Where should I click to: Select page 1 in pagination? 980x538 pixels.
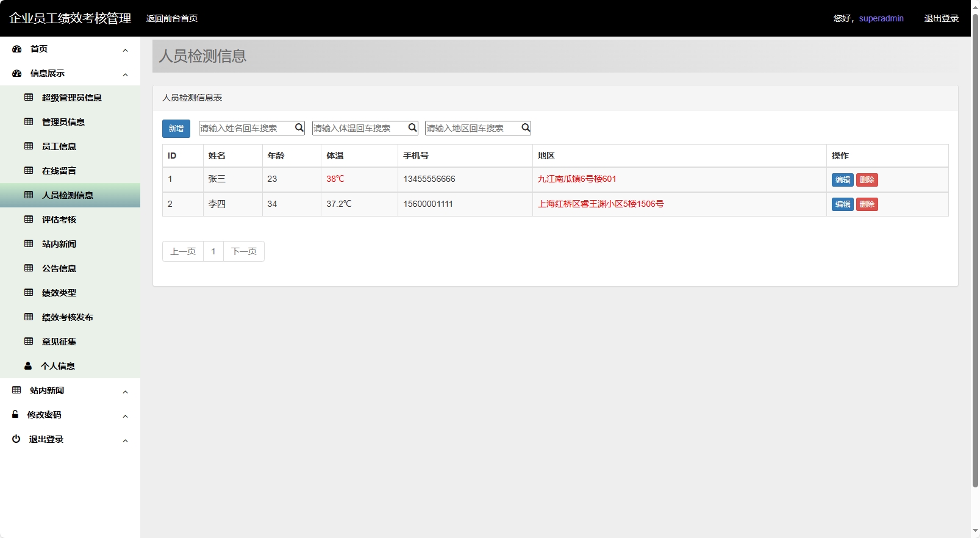point(213,251)
